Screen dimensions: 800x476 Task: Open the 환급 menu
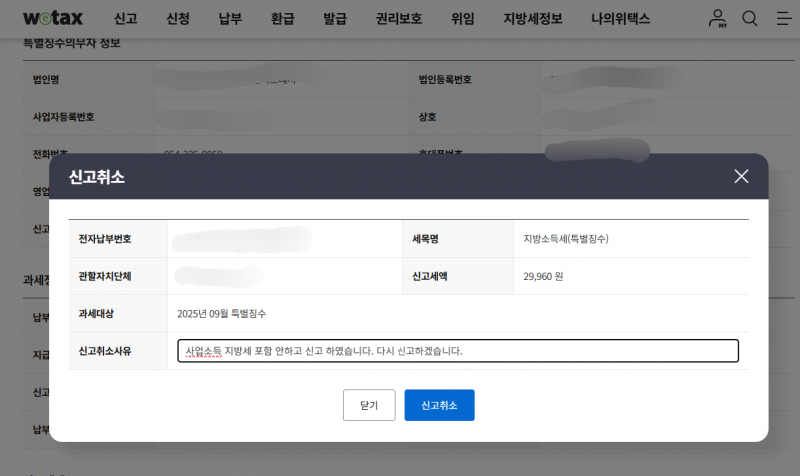[283, 19]
